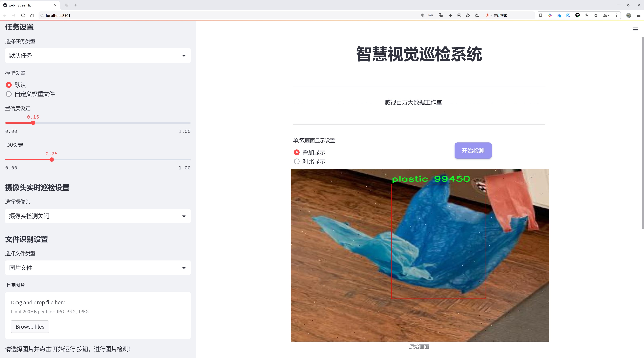
Task: Switch display mode to 对比显示
Action: click(x=297, y=161)
